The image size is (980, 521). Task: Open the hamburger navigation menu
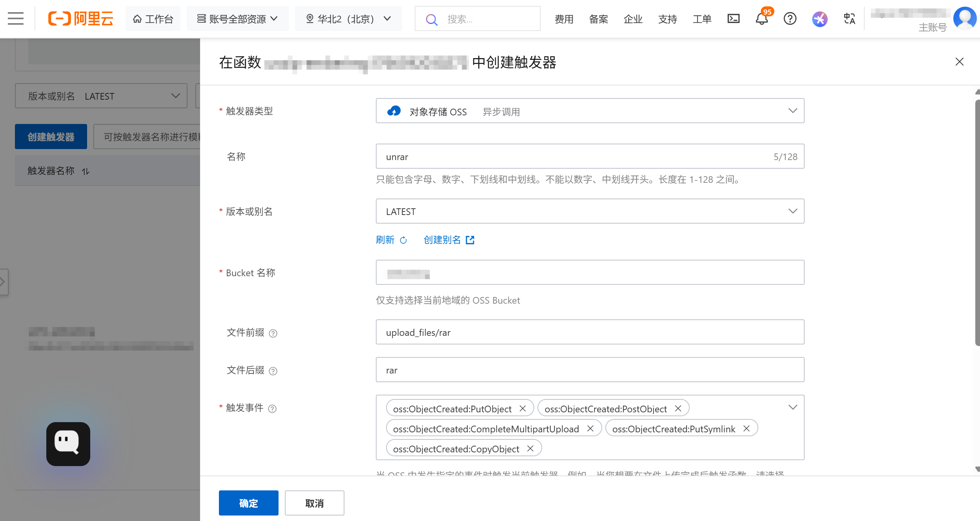(16, 18)
